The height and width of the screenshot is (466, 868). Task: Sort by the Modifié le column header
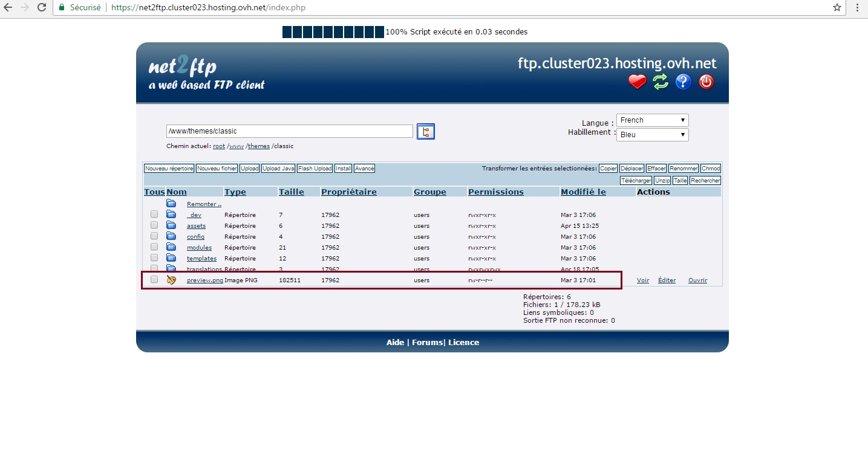(x=583, y=192)
